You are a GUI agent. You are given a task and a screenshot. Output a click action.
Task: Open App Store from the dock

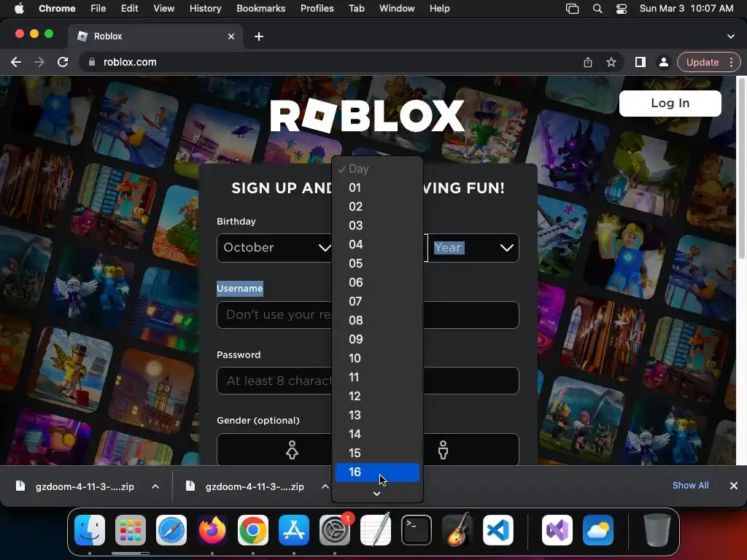(x=294, y=530)
